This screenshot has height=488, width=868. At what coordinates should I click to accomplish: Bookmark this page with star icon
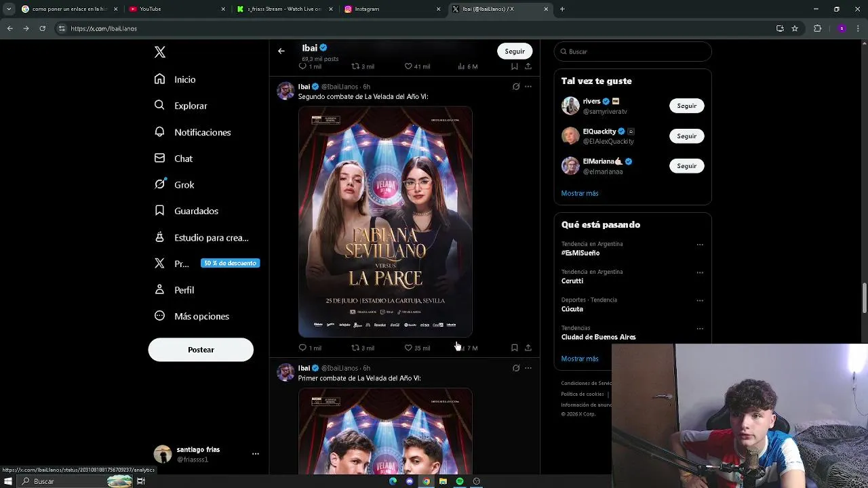(795, 28)
